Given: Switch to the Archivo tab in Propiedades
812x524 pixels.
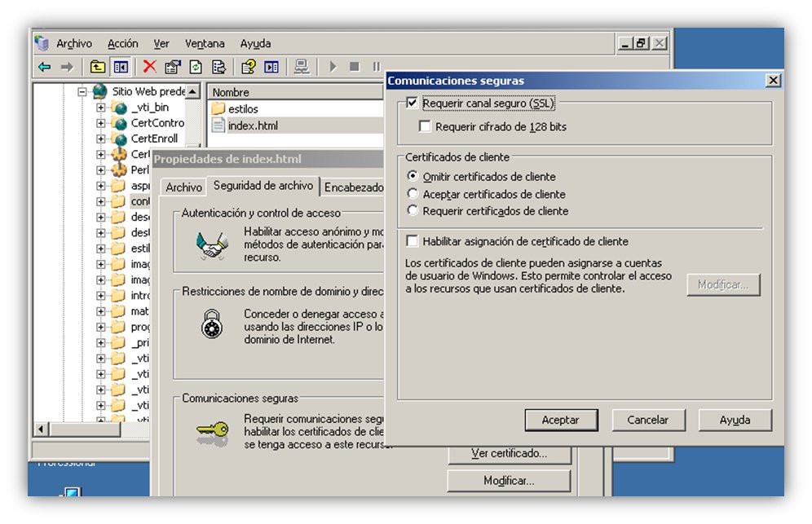Looking at the screenshot, I should tap(183, 187).
